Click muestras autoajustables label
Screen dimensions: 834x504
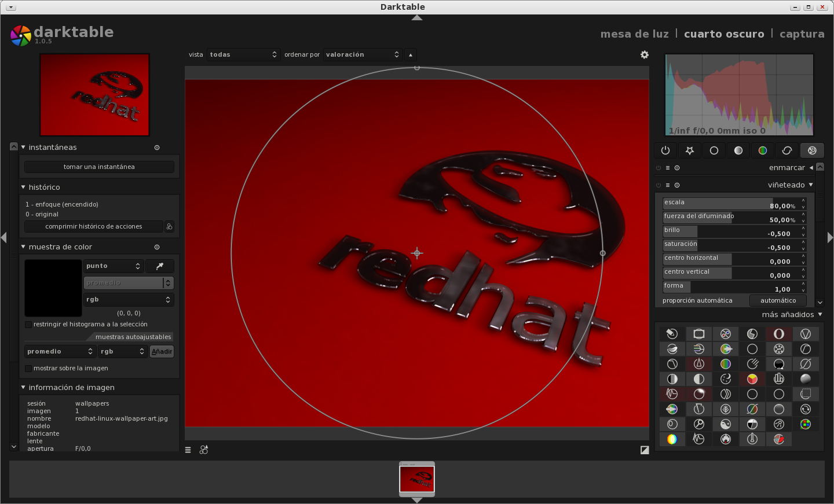click(133, 337)
